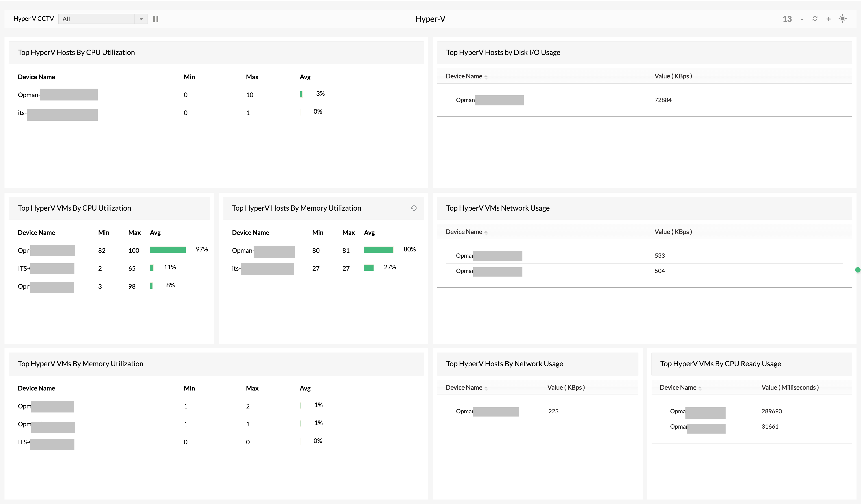The height and width of the screenshot is (504, 861).
Task: Click the green status dot at right edge
Action: tap(858, 270)
